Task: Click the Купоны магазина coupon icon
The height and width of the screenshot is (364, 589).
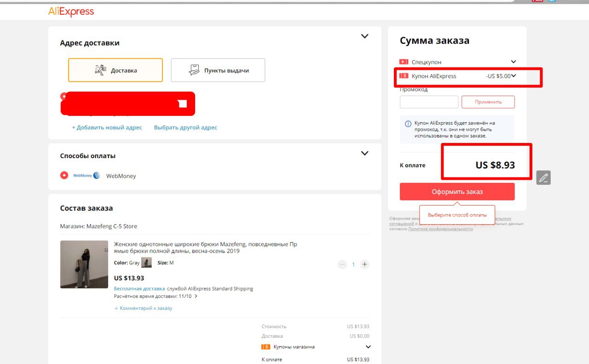Action: 266,347
